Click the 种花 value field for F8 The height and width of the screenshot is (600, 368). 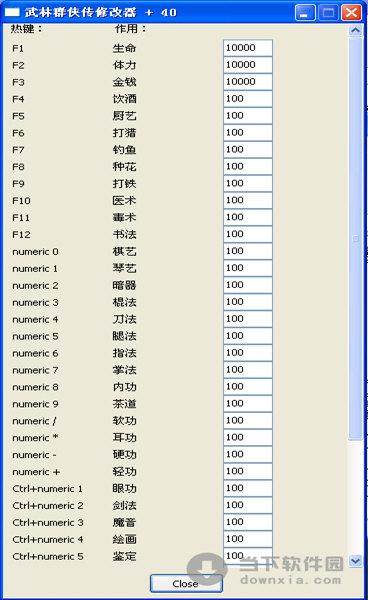tap(248, 166)
